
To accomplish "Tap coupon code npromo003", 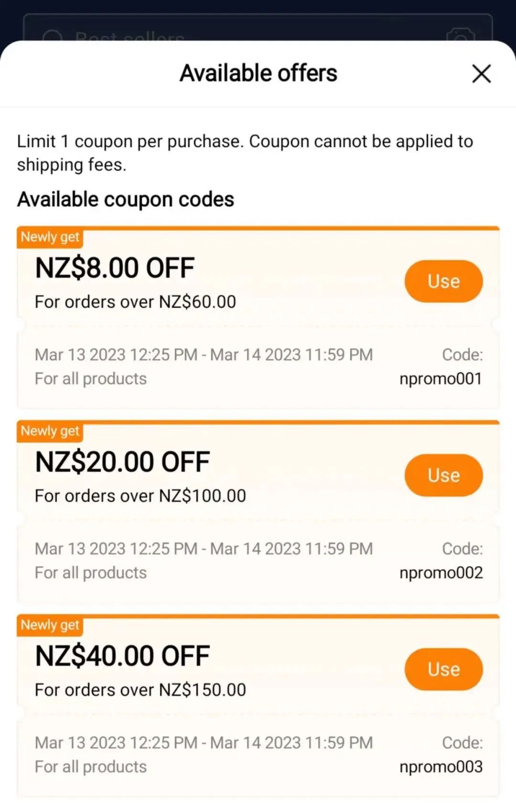I will tap(441, 767).
